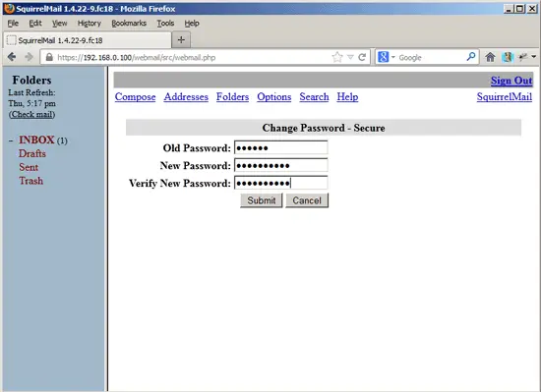
Task: Open the Bookmarks menu
Action: [x=129, y=24]
